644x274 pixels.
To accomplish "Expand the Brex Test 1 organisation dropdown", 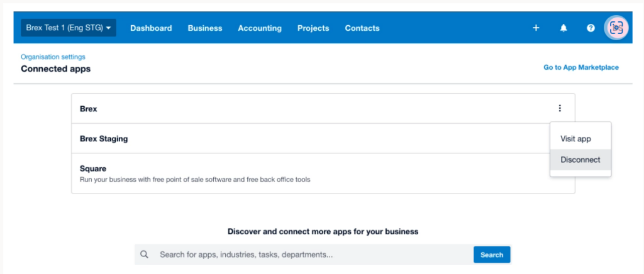I will [x=69, y=28].
